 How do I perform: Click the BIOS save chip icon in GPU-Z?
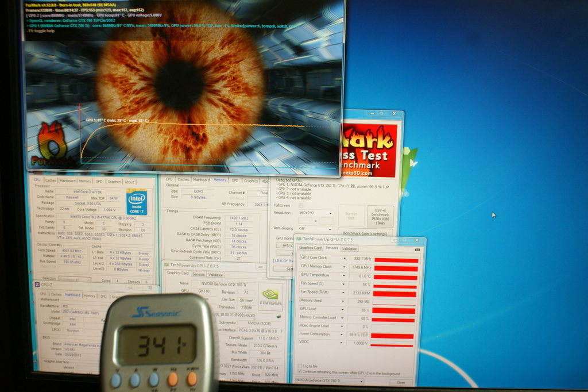279,316
